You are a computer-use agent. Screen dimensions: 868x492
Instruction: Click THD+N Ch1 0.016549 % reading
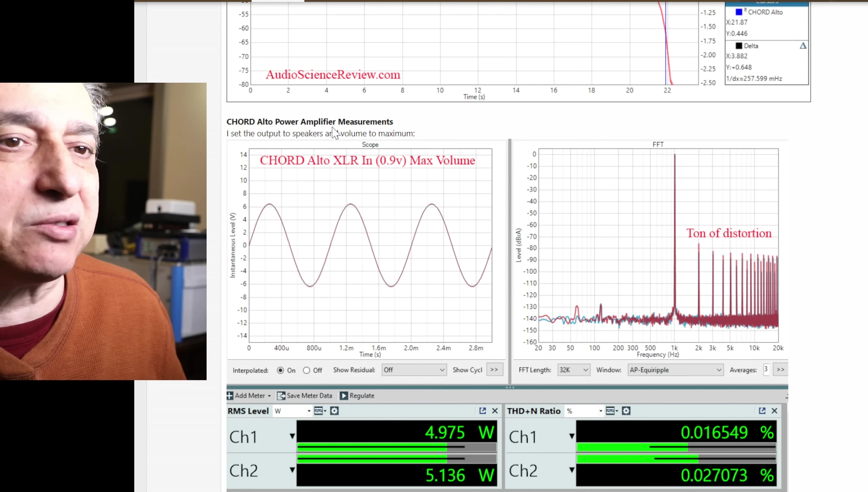coord(676,432)
